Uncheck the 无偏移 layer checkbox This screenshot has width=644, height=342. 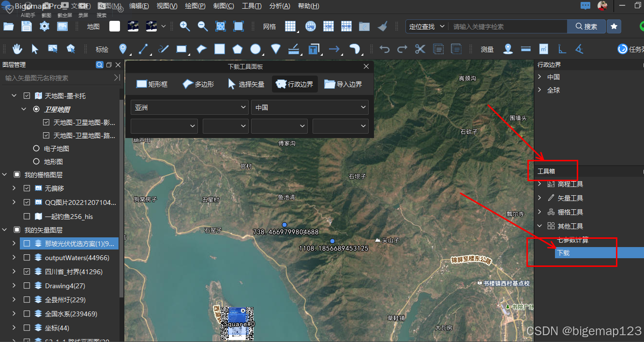click(x=27, y=188)
